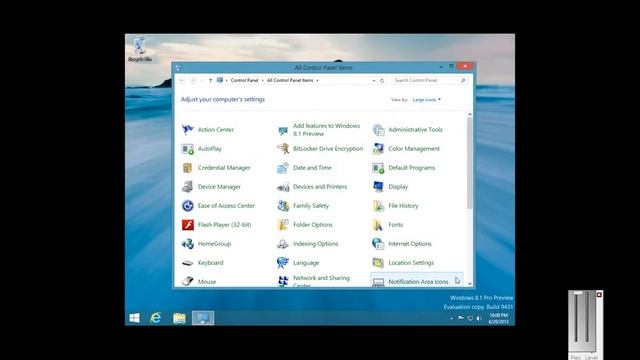
Task: Click the Forward navigation arrow
Action: 193,81
